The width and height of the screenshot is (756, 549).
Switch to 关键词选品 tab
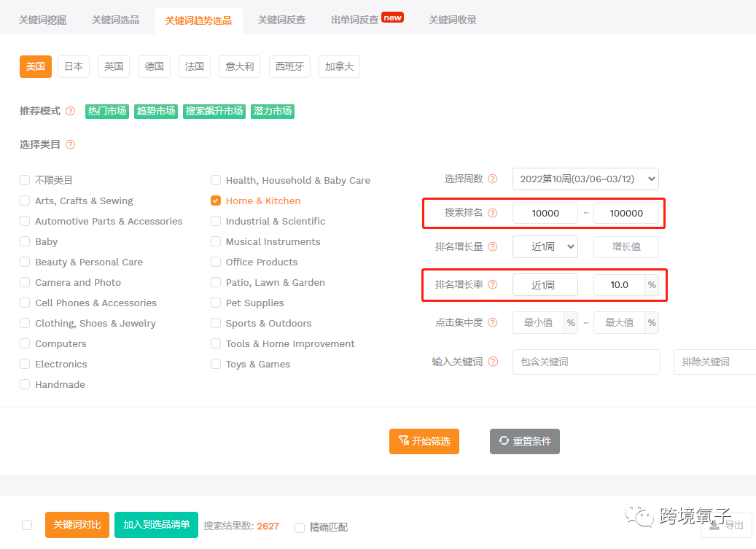click(x=115, y=20)
